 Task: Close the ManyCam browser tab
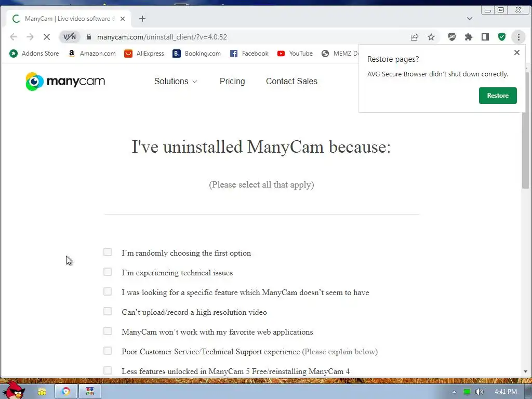[x=123, y=19]
